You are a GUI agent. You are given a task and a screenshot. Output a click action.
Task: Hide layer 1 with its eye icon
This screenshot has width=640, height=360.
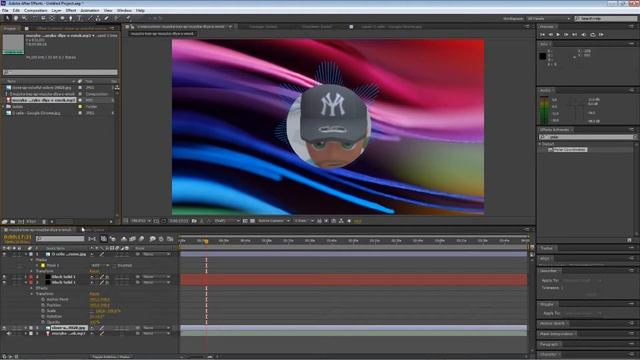pyautogui.click(x=4, y=254)
